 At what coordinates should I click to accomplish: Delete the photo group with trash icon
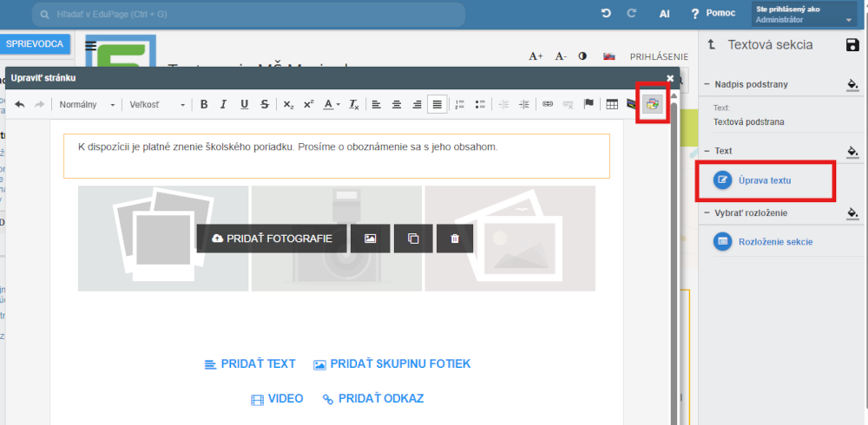pos(455,239)
